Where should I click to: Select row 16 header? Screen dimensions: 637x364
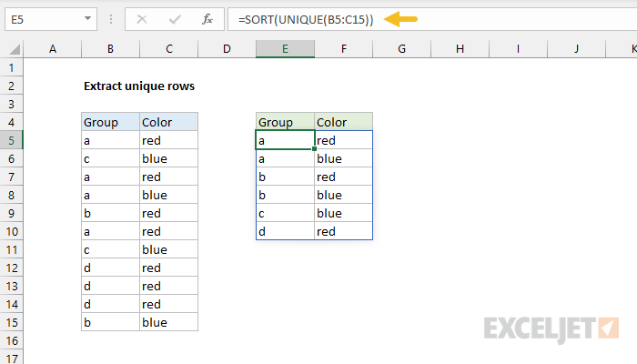click(x=11, y=340)
